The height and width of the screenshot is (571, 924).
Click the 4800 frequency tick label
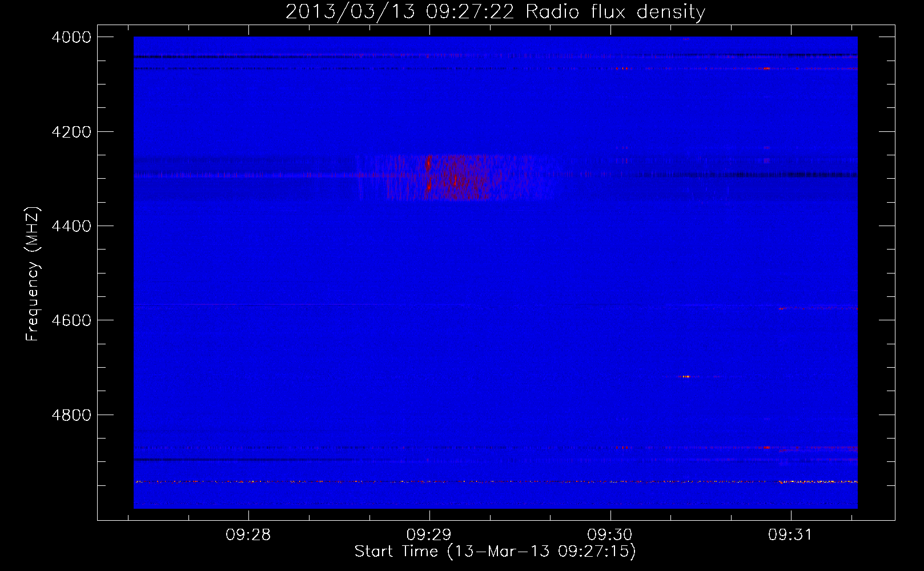click(71, 415)
